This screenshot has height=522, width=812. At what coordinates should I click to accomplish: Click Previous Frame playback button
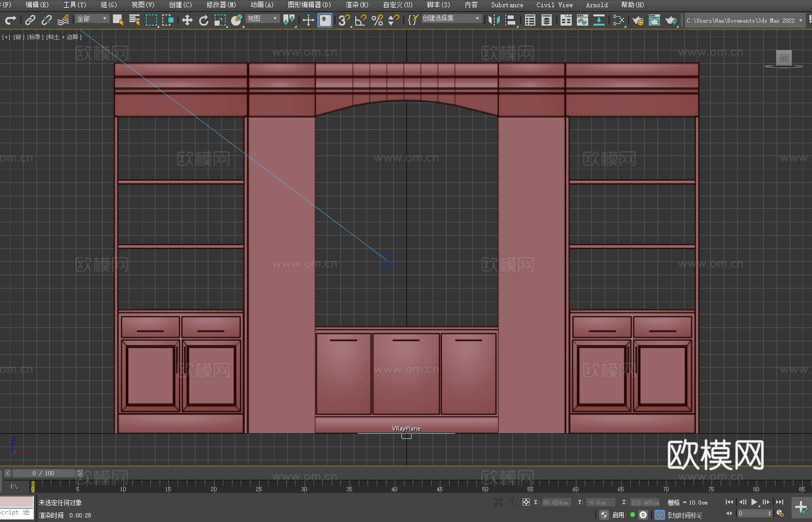pyautogui.click(x=742, y=502)
